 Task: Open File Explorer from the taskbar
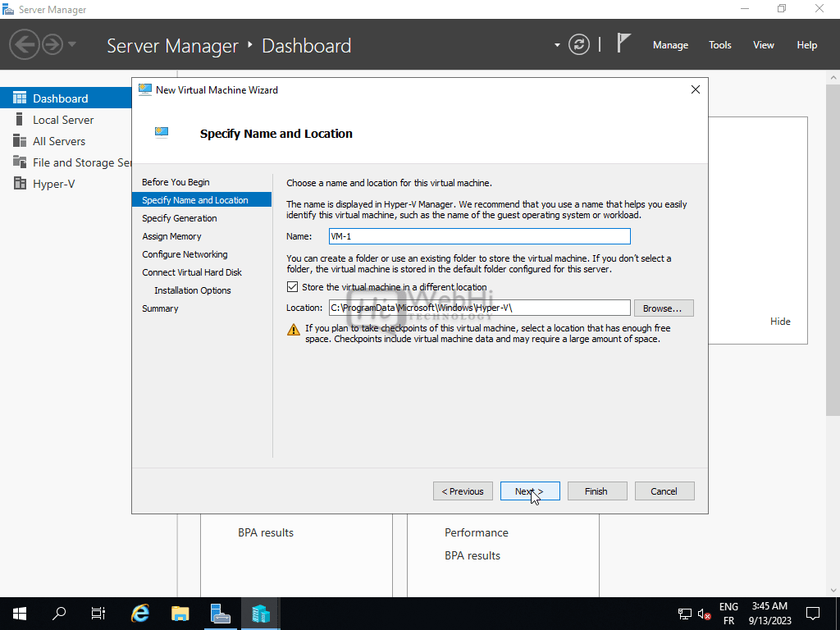(180, 614)
